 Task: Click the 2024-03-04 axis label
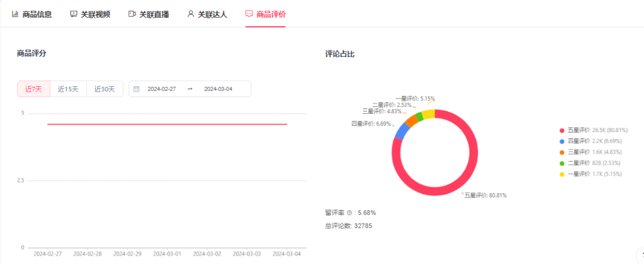287,254
